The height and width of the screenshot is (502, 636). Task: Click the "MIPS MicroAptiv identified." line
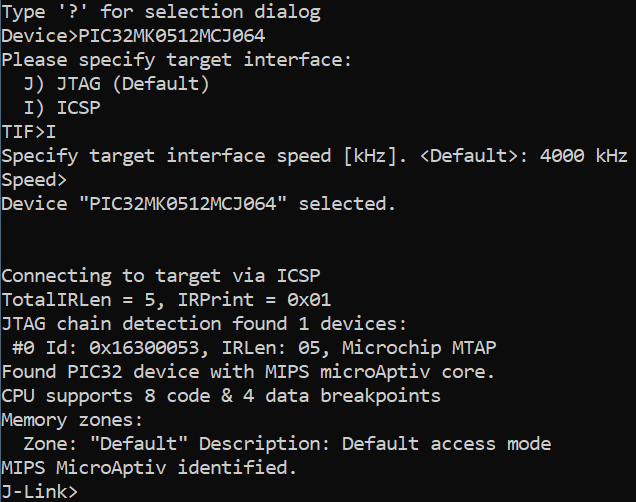(148, 467)
